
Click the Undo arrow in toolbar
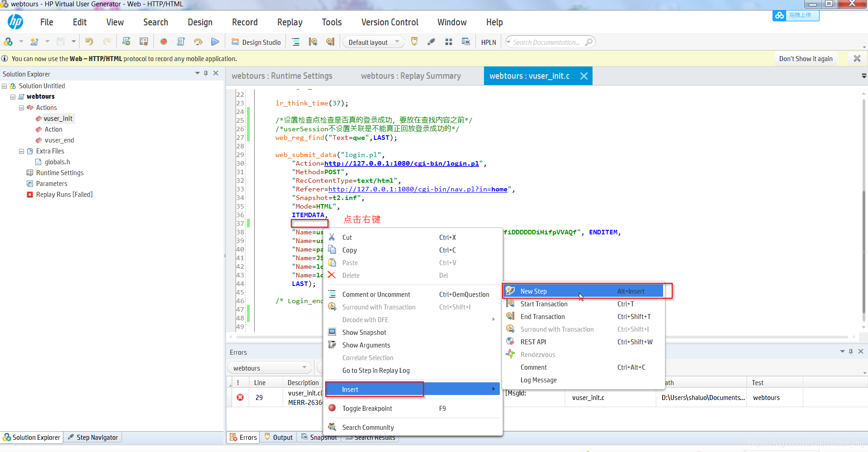pos(89,42)
